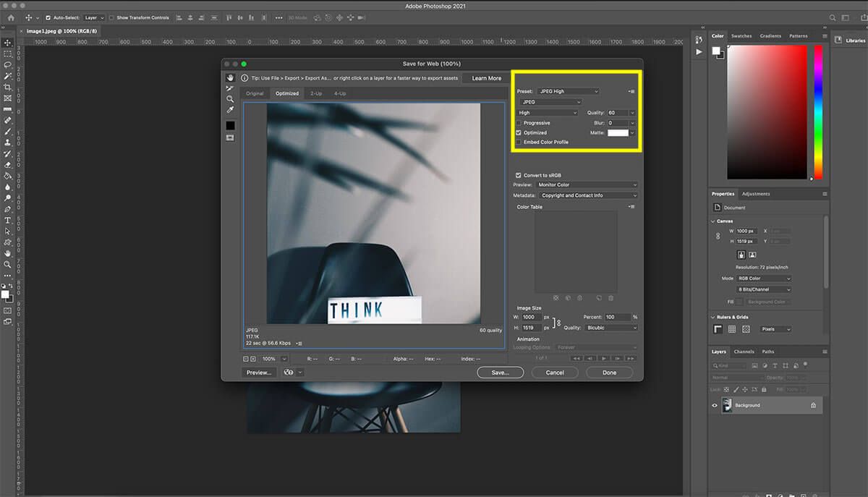
Task: Click the Save... button
Action: click(501, 373)
